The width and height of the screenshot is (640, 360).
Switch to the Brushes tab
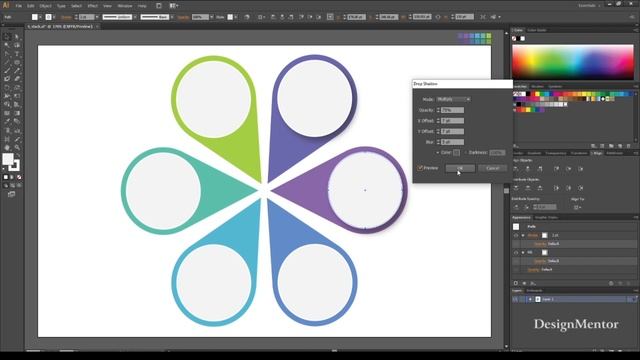[538, 87]
